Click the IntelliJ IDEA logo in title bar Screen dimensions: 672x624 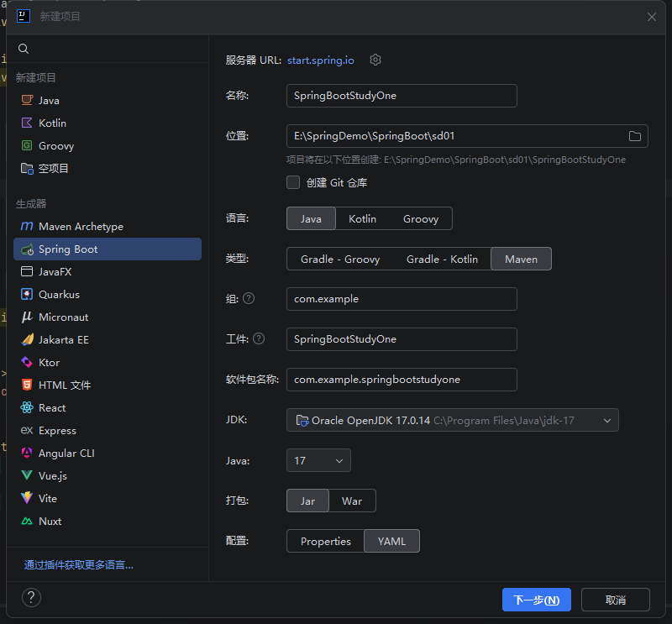pyautogui.click(x=24, y=16)
